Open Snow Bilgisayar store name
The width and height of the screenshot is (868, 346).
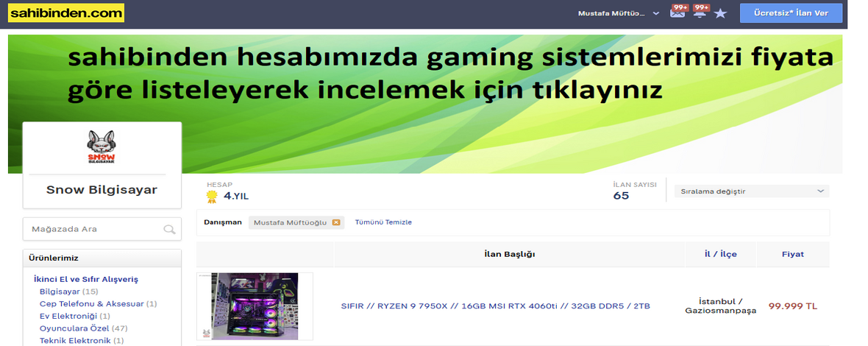(x=102, y=190)
